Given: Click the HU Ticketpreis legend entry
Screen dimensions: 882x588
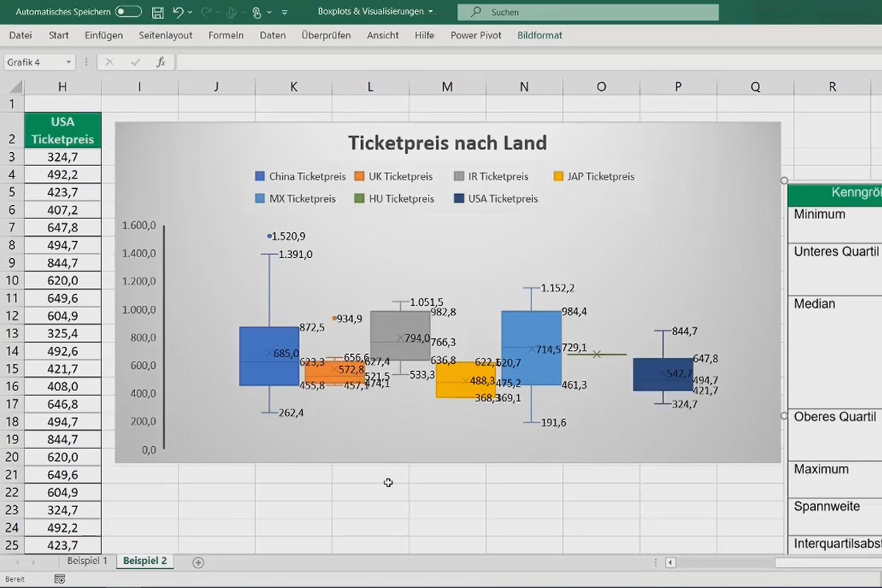Looking at the screenshot, I should (x=394, y=198).
